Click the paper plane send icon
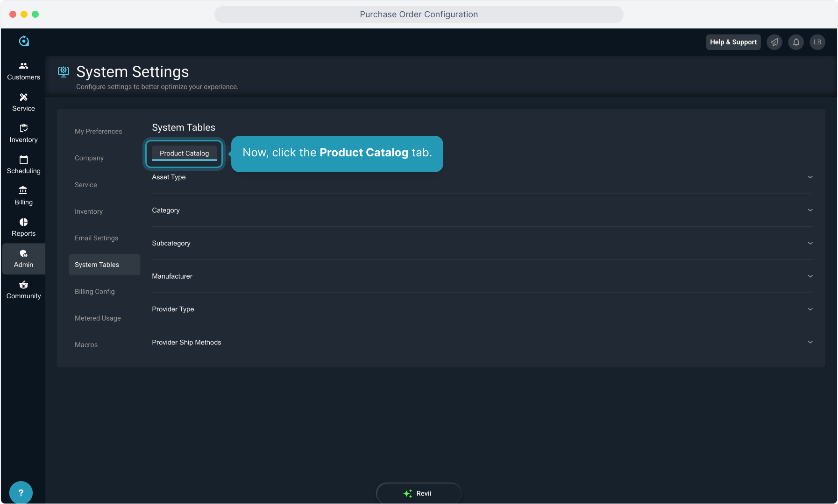The image size is (838, 504). coord(774,42)
